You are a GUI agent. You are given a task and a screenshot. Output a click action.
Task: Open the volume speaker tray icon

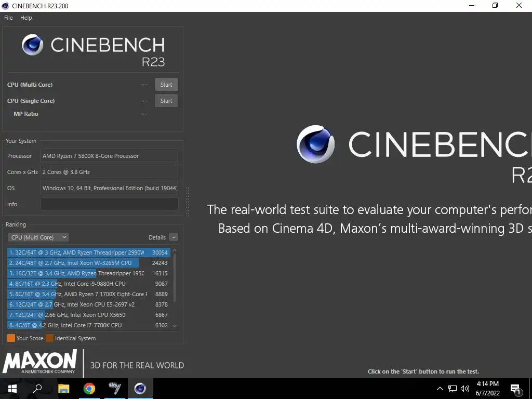[465, 389]
